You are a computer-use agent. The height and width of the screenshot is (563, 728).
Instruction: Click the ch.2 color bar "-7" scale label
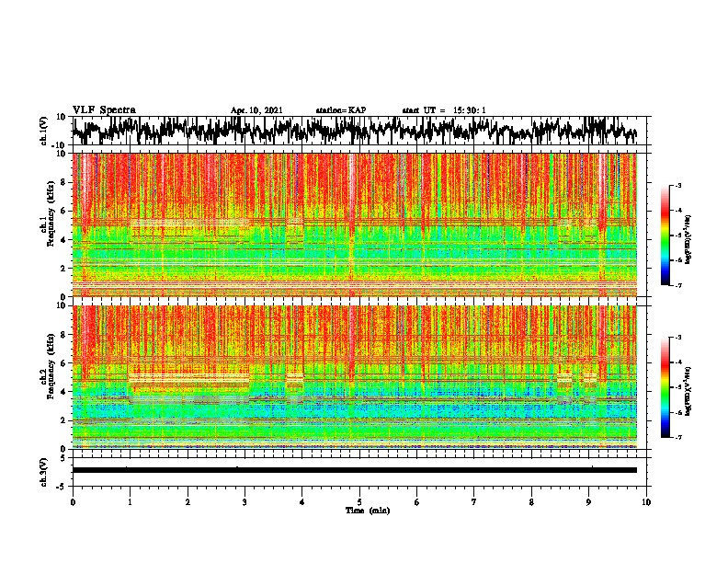(x=678, y=438)
